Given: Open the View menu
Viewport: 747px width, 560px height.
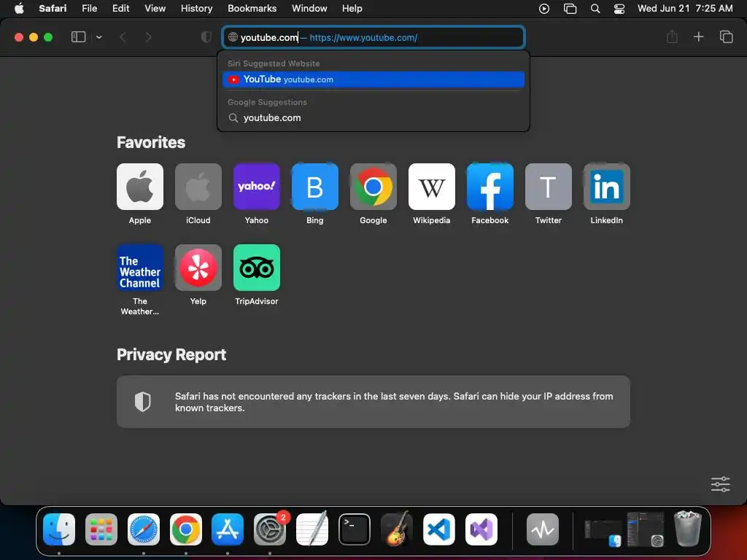Looking at the screenshot, I should 155,9.
